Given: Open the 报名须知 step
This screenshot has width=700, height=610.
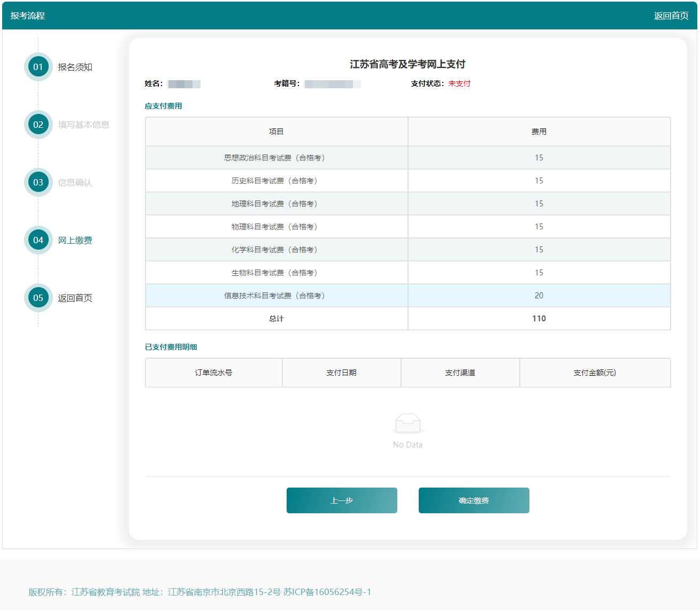Looking at the screenshot, I should (75, 67).
